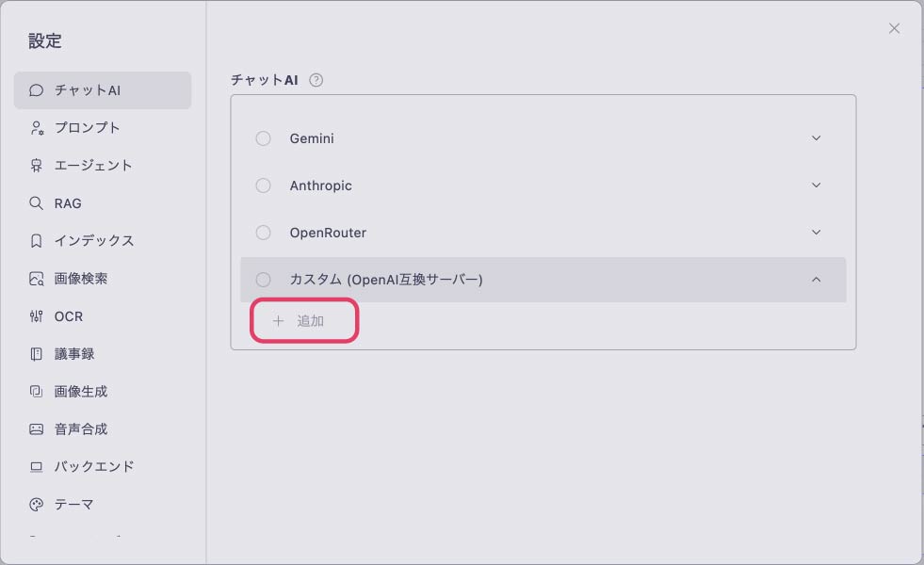Open the インデックス settings page
Screen dimensions: 924x565
coord(103,241)
